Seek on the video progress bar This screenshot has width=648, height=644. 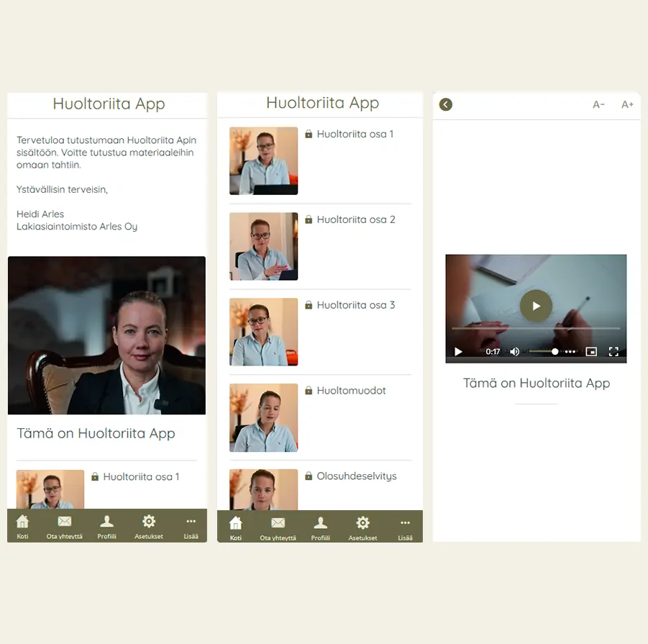(x=536, y=328)
